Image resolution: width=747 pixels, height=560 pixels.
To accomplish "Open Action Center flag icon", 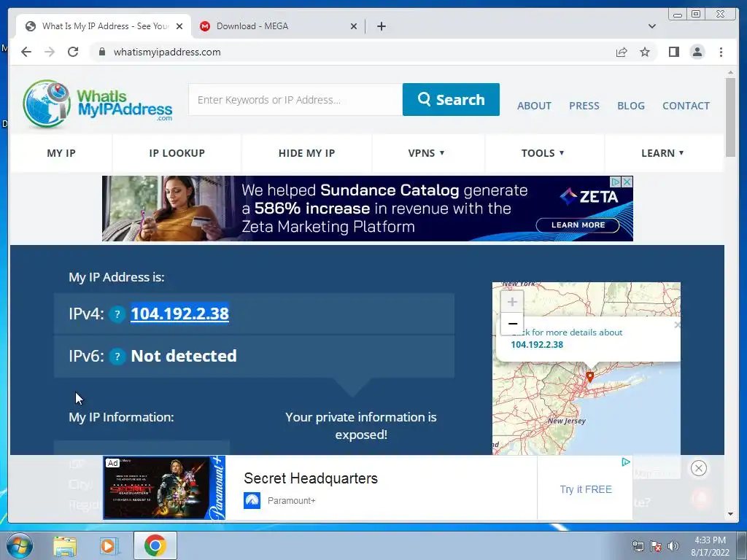I will tap(656, 546).
